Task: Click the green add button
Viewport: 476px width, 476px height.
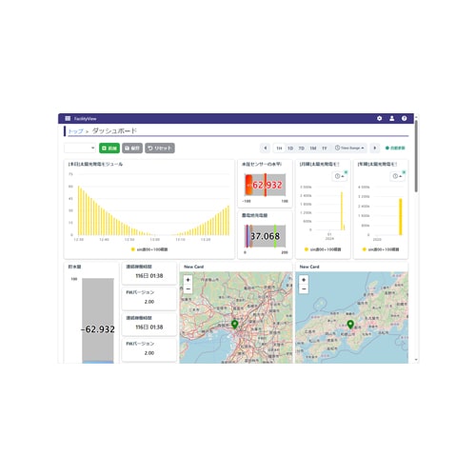Action: 109,149
